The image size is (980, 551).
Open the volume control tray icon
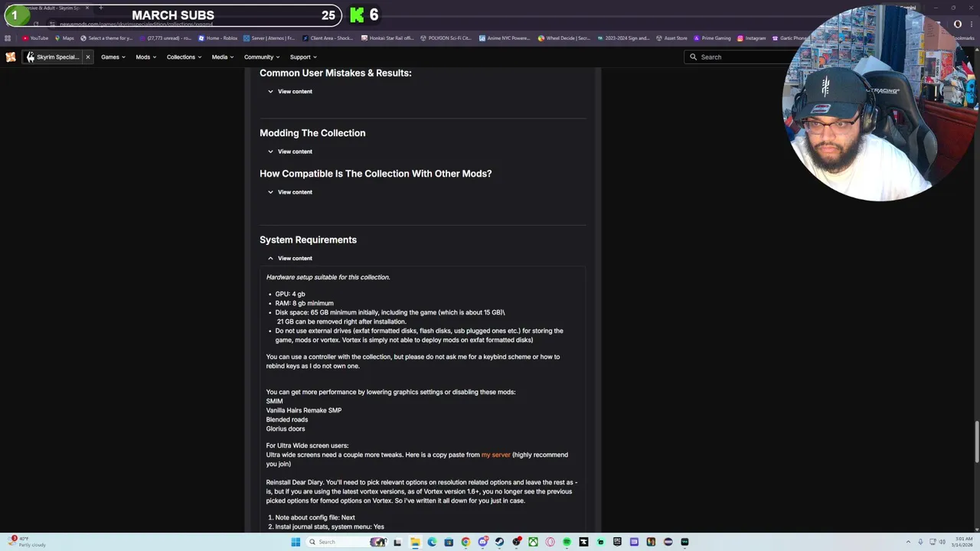pyautogui.click(x=942, y=542)
